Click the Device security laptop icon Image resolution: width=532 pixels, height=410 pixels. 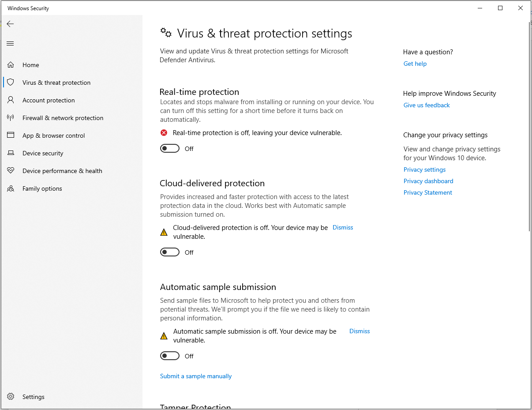coord(11,153)
